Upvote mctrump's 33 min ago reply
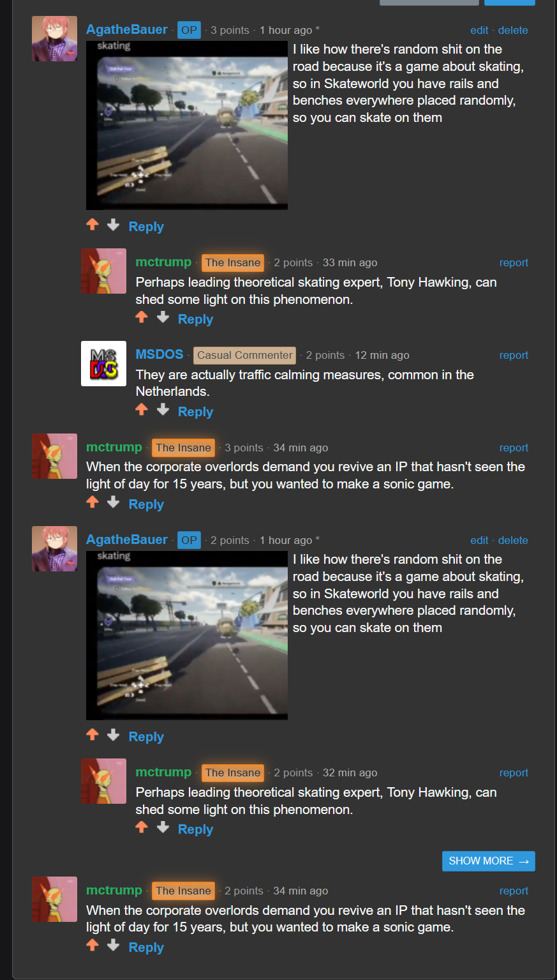557x980 pixels. 142,317
